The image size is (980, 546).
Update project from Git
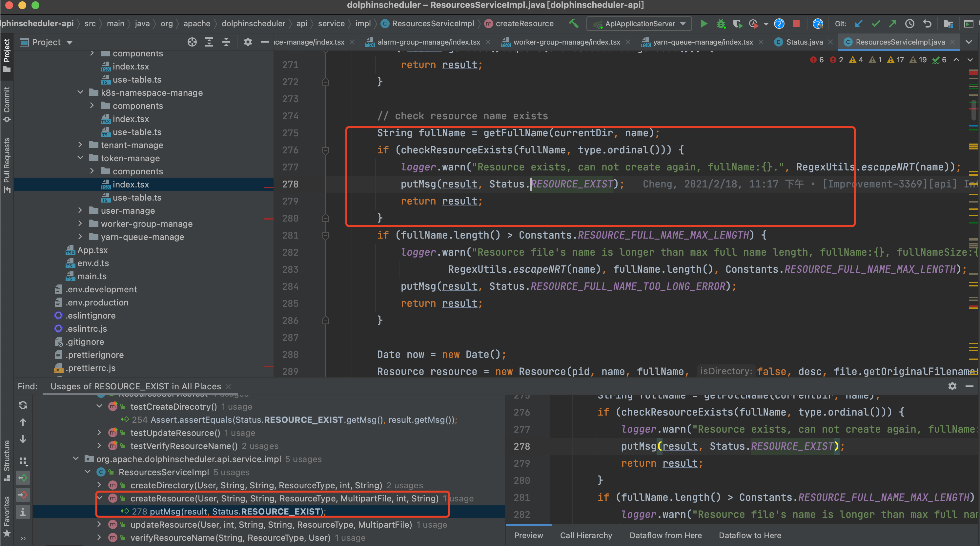pos(858,24)
